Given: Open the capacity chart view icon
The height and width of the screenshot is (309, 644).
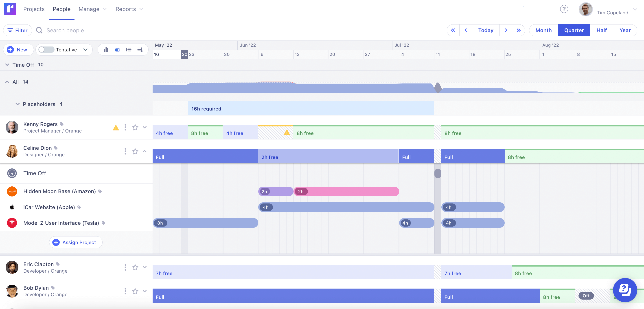Looking at the screenshot, I should (106, 50).
